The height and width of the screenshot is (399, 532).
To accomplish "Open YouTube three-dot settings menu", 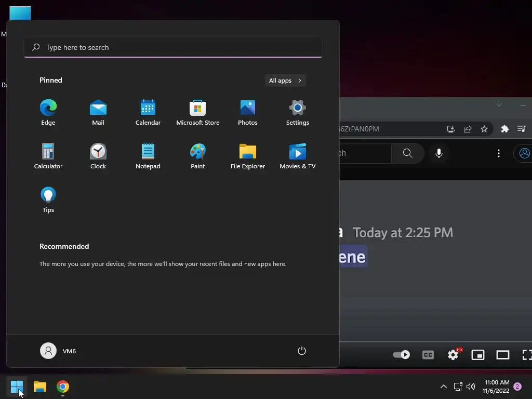I will pos(498,153).
